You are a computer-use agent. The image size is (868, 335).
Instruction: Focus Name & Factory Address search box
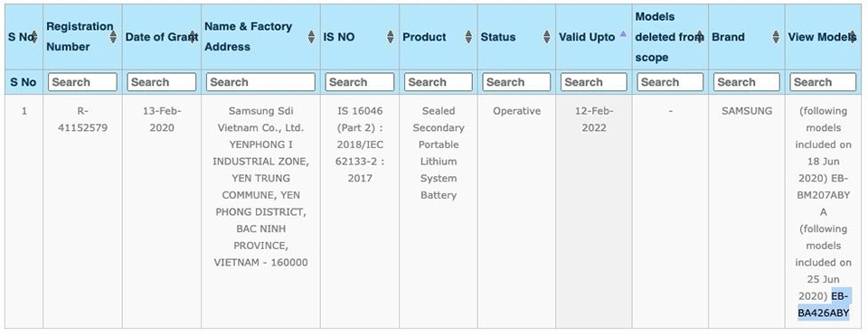[x=260, y=82]
